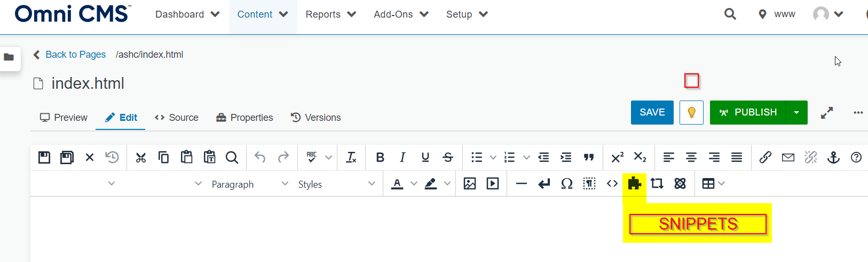Viewport: 868px width, 262px height.
Task: Click the anchor icon in toolbar
Action: coord(833,157)
